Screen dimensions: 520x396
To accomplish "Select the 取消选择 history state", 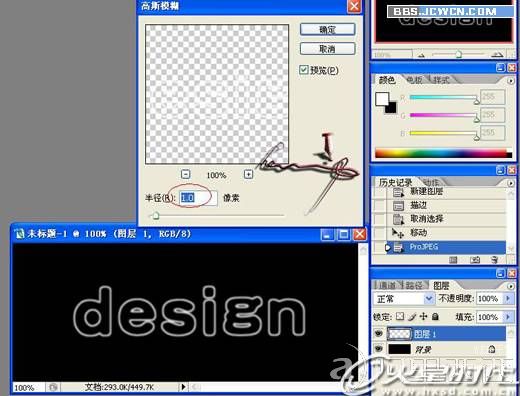I will 447,219.
